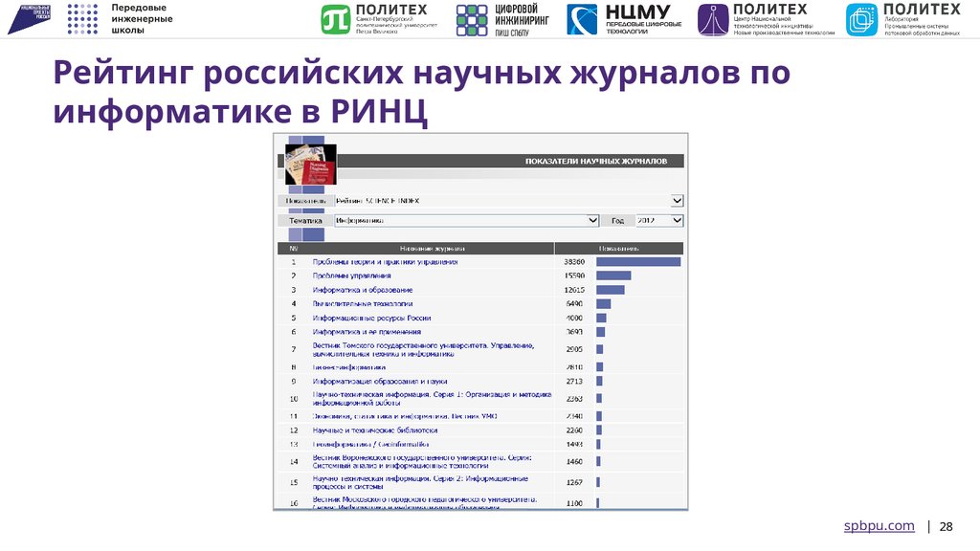Open the Геоинформатика / Geoinformatika journal link
The height and width of the screenshot is (551, 980).
(373, 444)
